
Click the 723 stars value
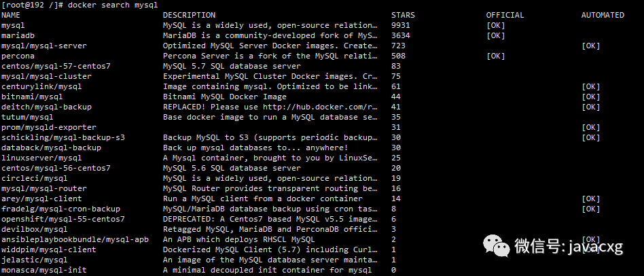pos(398,46)
